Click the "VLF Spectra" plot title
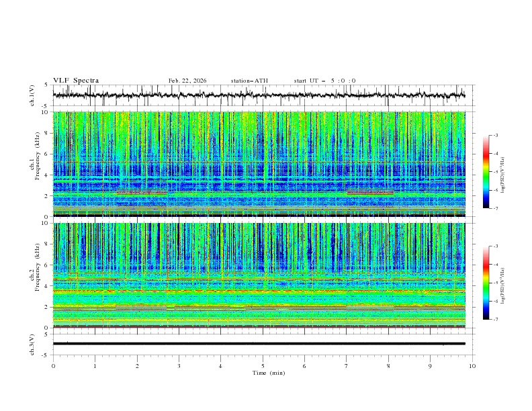 coord(76,81)
